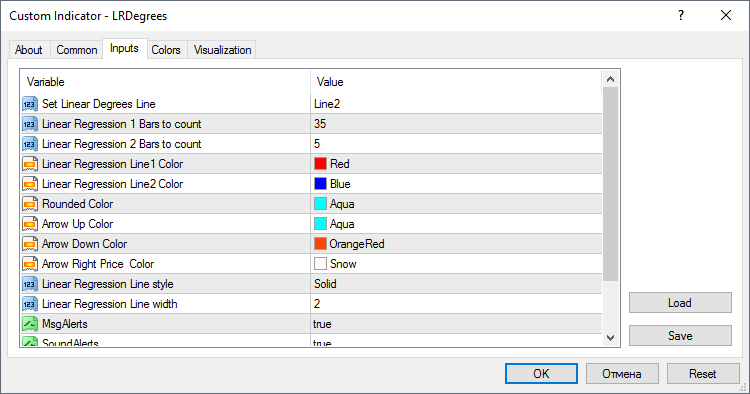750x394 pixels.
Task: Select the Inputs tab
Action: tap(124, 48)
